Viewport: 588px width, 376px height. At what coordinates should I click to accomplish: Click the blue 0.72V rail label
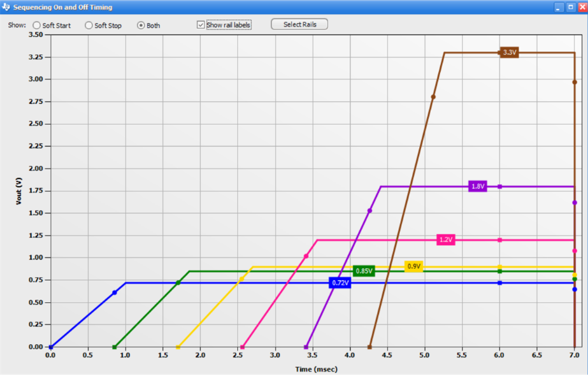tap(340, 283)
